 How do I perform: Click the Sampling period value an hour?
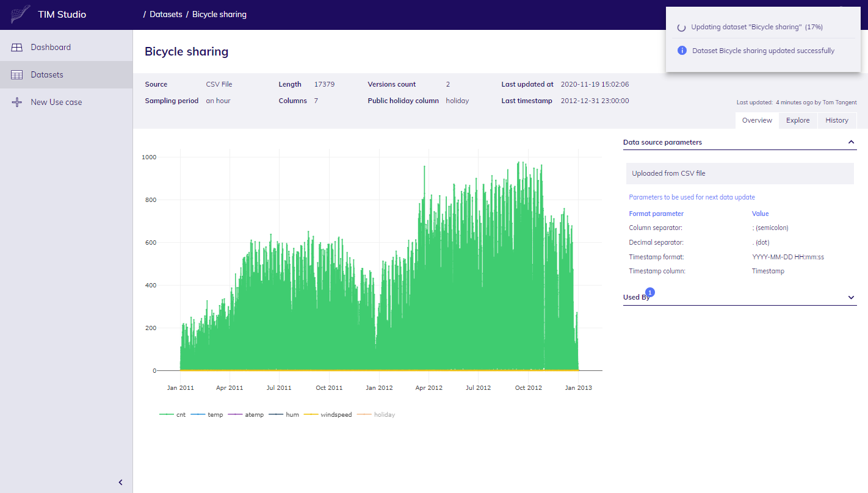tap(218, 101)
